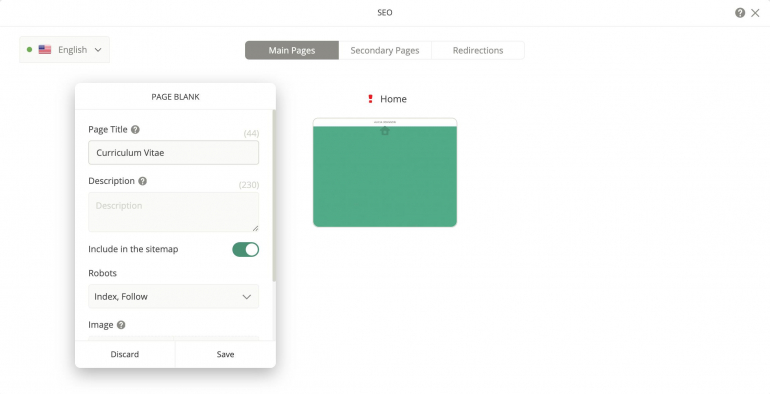
Task: Click the Home page label
Action: 393,99
